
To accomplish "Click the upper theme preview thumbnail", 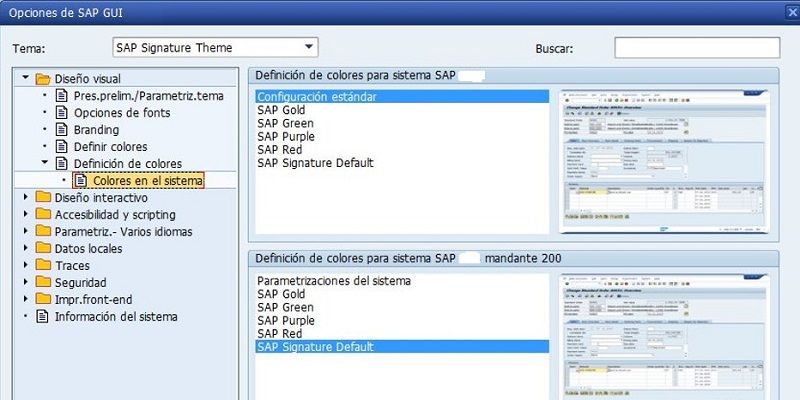I will click(663, 162).
